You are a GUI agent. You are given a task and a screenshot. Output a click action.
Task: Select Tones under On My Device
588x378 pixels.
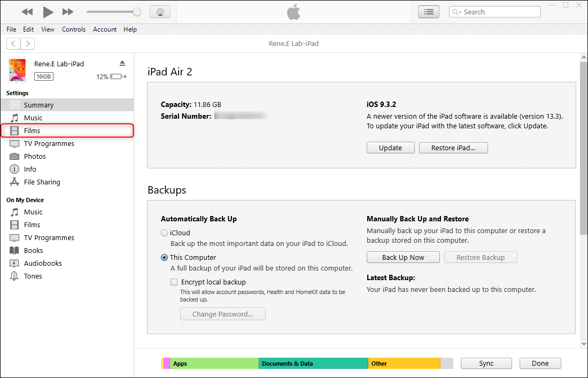(x=67, y=276)
